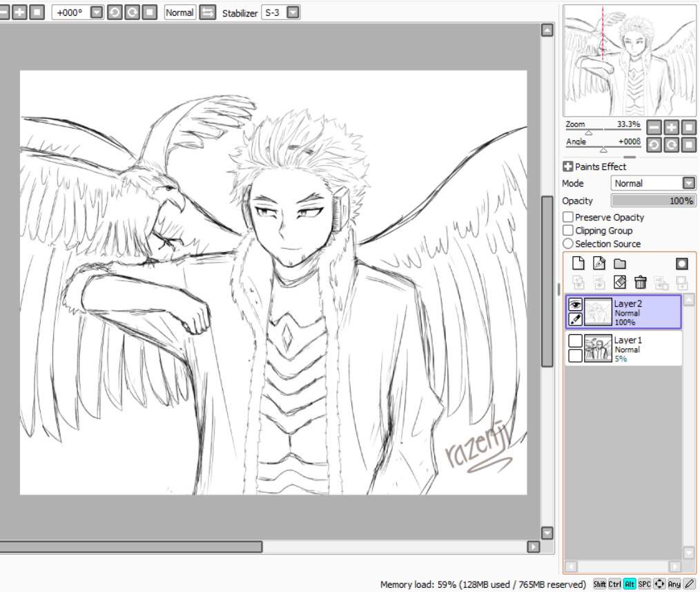Reset canvas rotation in top toolbar
Image resolution: width=700 pixels, height=592 pixels.
pyautogui.click(x=150, y=12)
